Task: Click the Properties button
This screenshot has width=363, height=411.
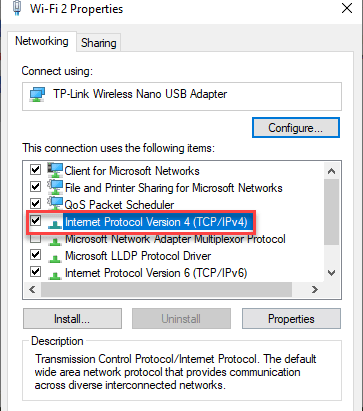Action: (x=291, y=319)
